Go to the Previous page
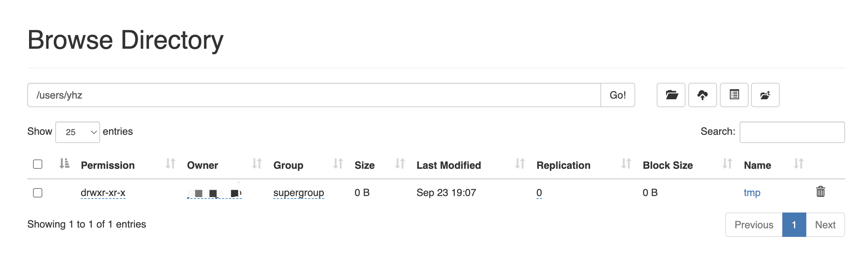Viewport: 868px width, 253px height. coord(754,225)
